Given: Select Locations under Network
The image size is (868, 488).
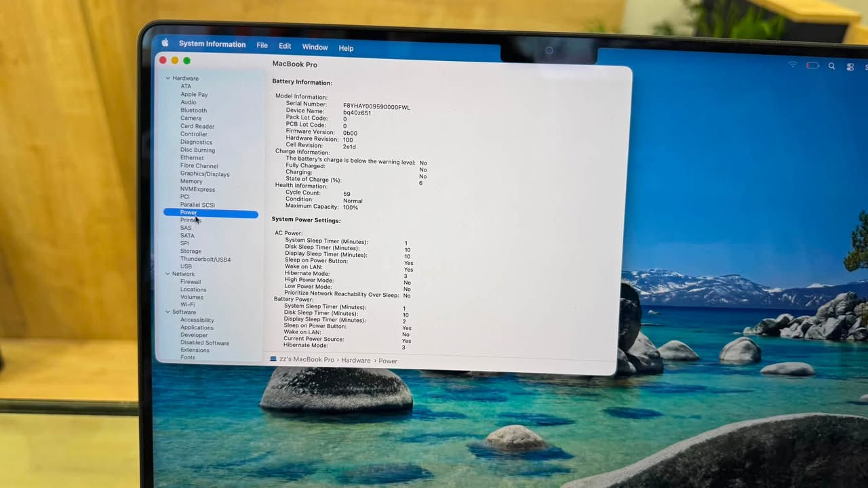Looking at the screenshot, I should coord(193,289).
